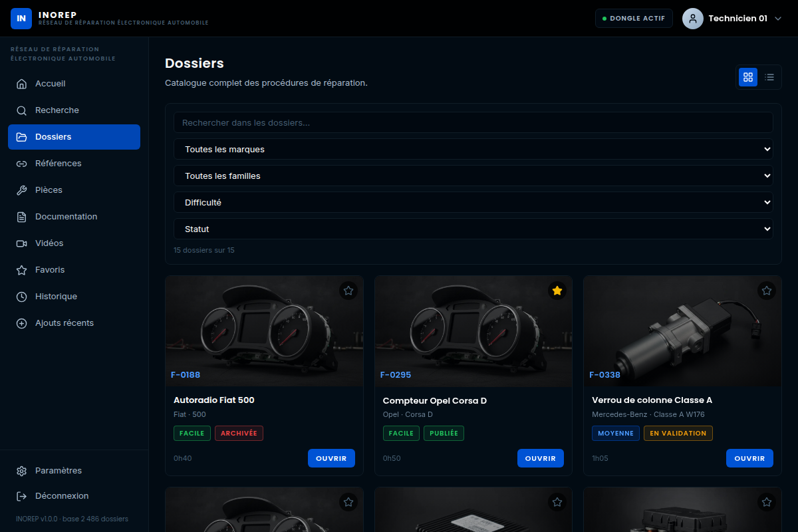The width and height of the screenshot is (798, 532).
Task: Click the En validation tag
Action: coord(678,433)
